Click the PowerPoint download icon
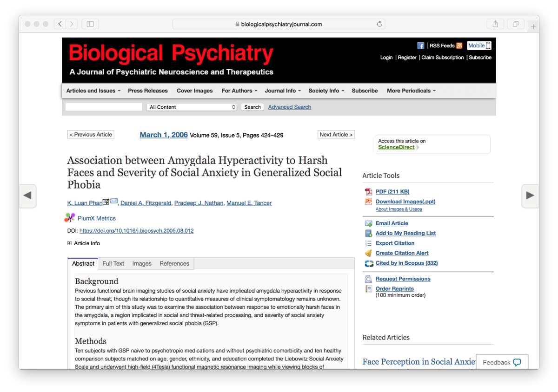This screenshot has height=392, width=558. click(368, 202)
